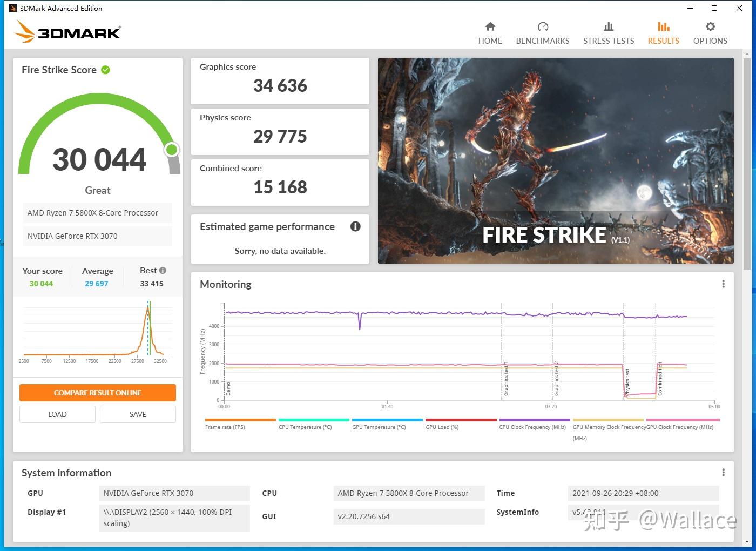Save the benchmark result
The height and width of the screenshot is (551, 756).
click(138, 414)
